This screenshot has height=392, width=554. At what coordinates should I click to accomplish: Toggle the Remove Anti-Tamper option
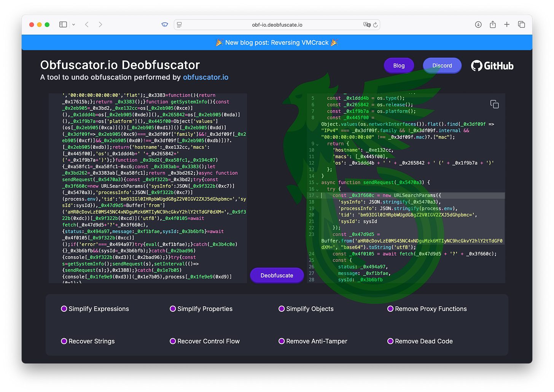click(x=282, y=341)
